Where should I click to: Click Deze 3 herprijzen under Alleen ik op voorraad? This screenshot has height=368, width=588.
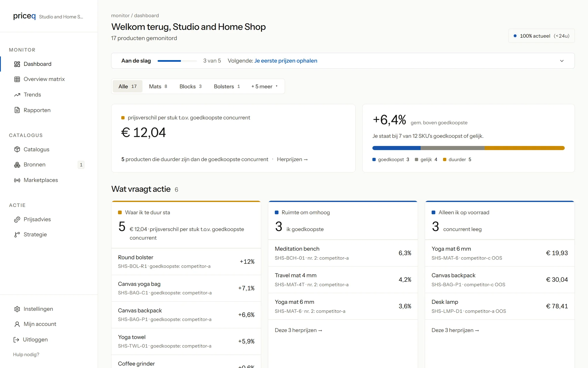point(455,330)
